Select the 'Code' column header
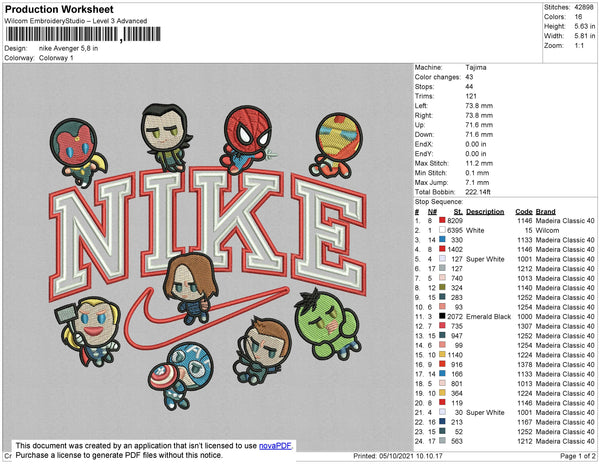The width and height of the screenshot is (600, 464). [524, 212]
